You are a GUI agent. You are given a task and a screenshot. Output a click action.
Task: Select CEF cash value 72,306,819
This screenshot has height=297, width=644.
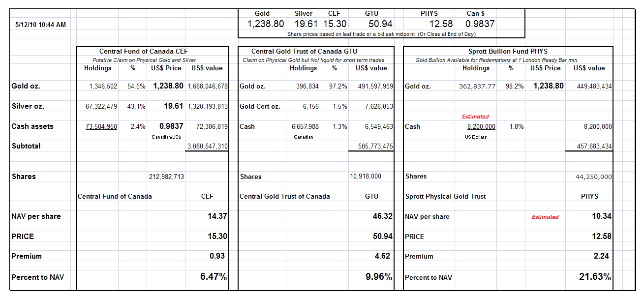(212, 126)
